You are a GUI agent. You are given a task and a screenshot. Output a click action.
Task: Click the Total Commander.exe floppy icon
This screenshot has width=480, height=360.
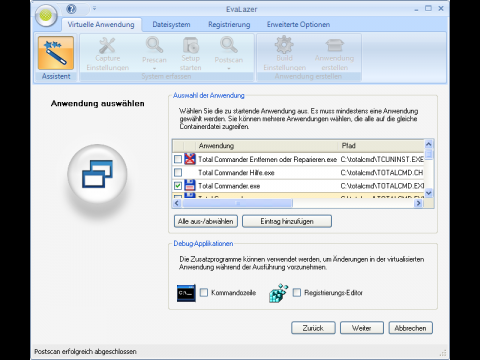(x=190, y=186)
